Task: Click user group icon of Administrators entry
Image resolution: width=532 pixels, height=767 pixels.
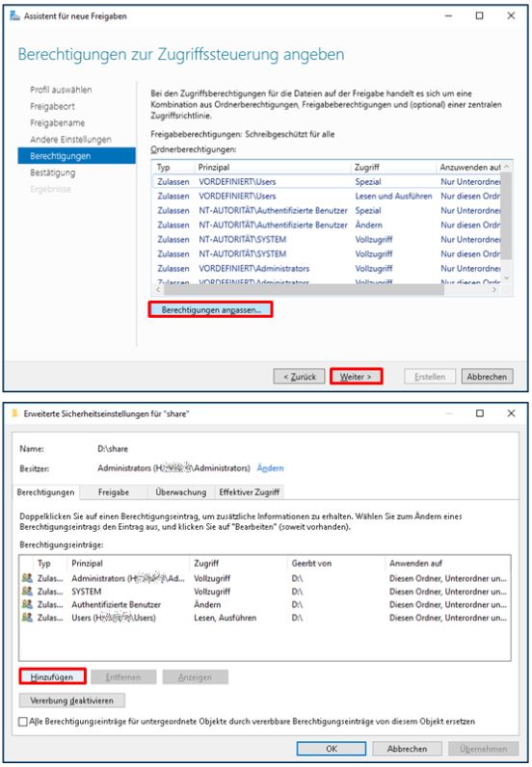Action: [x=27, y=578]
